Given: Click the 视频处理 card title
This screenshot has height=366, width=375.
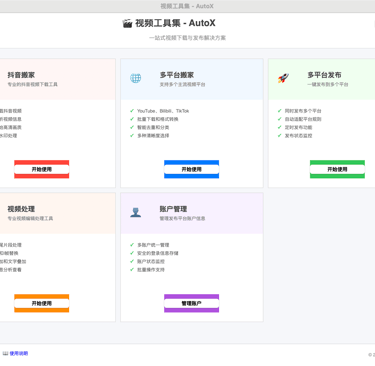Looking at the screenshot, I should click(21, 209).
